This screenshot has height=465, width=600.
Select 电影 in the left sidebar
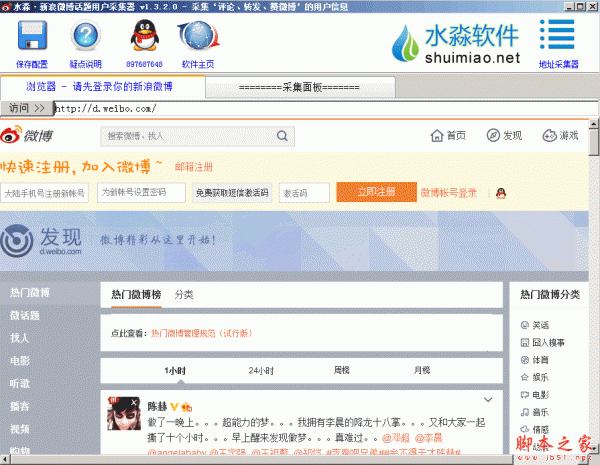click(x=20, y=361)
